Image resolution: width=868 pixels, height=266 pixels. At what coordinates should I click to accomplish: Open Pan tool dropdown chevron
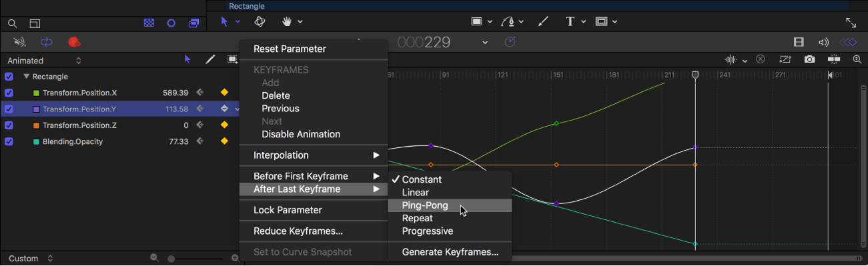click(300, 22)
